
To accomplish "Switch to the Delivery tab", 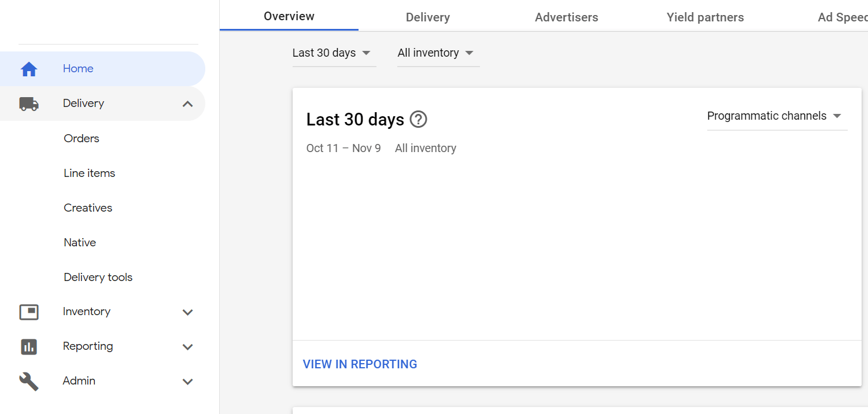I will coord(427,17).
